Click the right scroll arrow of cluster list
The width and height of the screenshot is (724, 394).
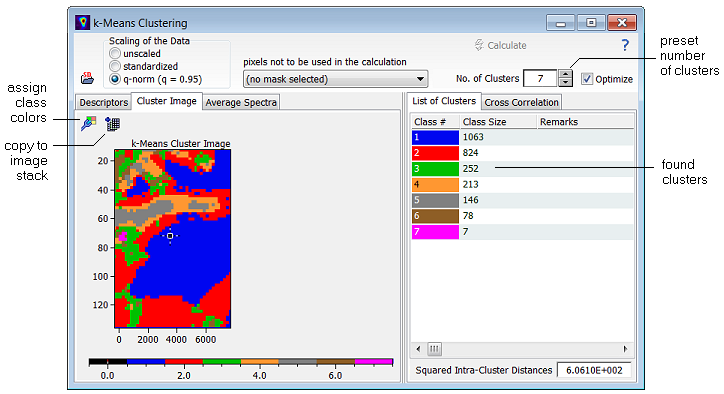(x=625, y=349)
